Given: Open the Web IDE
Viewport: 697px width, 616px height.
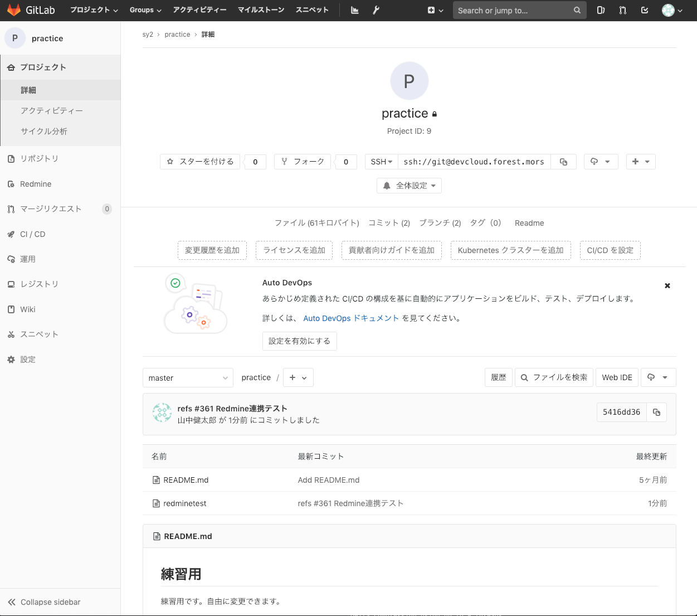Looking at the screenshot, I should 617,377.
